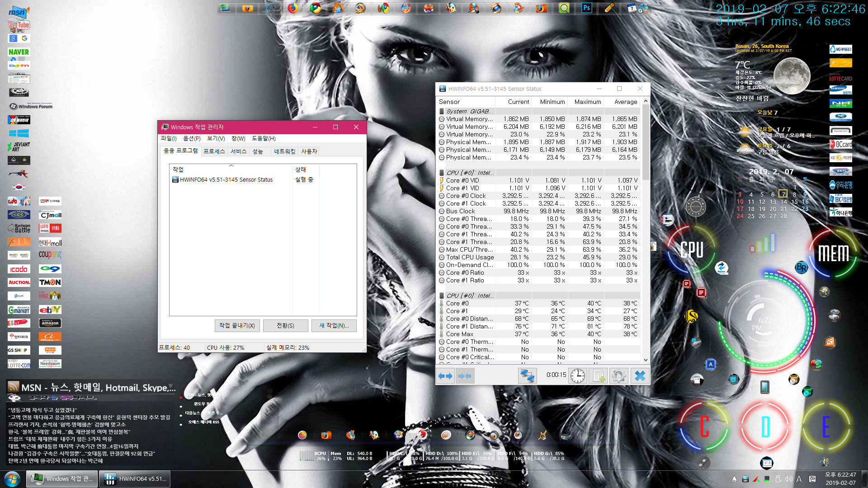Open the YouTube desktop shortcut
Screen dimensions: 868x488
[x=19, y=25]
